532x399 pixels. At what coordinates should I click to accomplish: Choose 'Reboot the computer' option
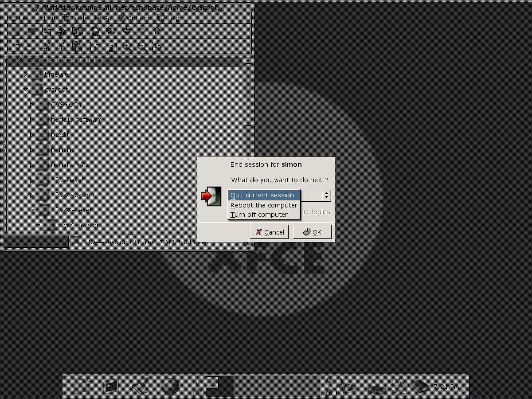264,205
